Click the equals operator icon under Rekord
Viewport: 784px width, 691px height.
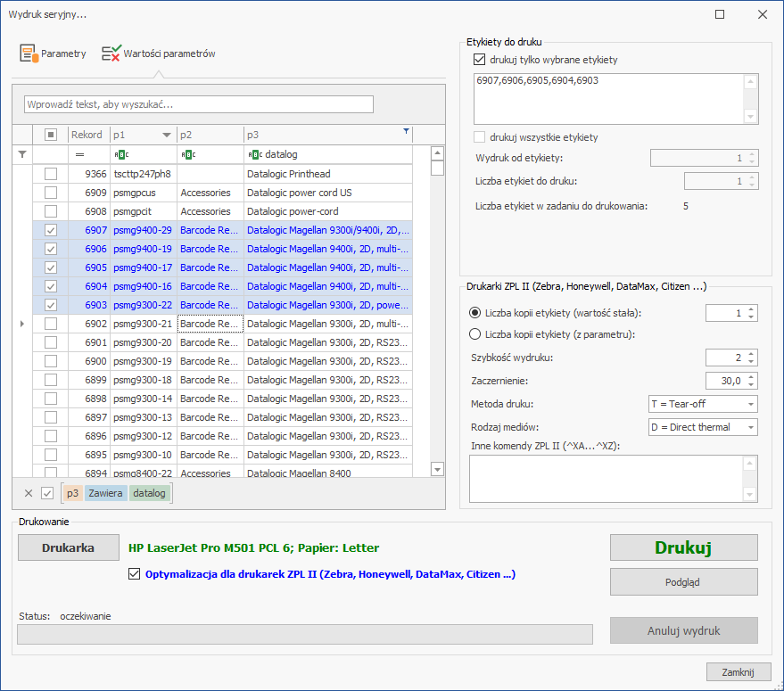(79, 154)
